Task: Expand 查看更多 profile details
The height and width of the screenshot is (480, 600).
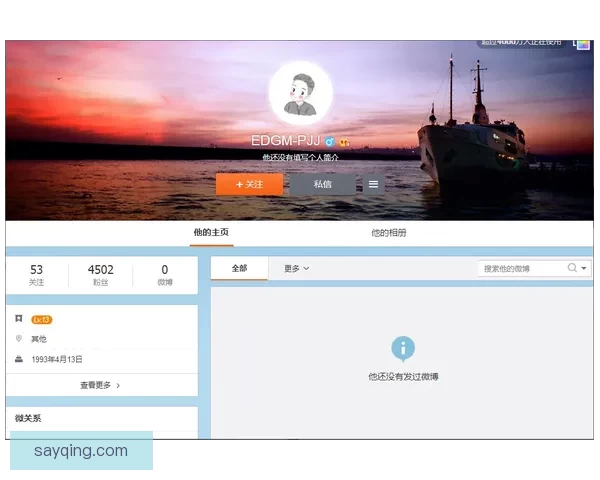Action: (x=100, y=385)
